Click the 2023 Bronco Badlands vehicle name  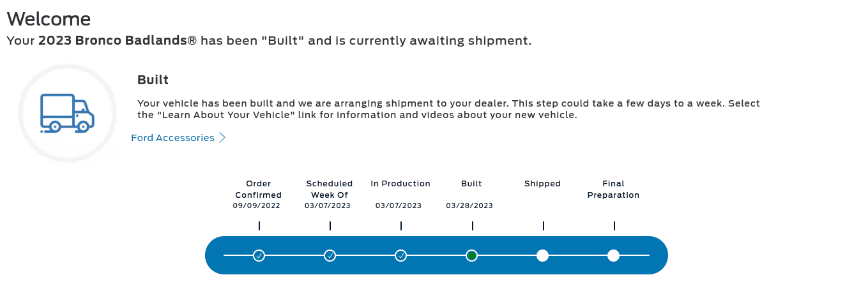[118, 41]
